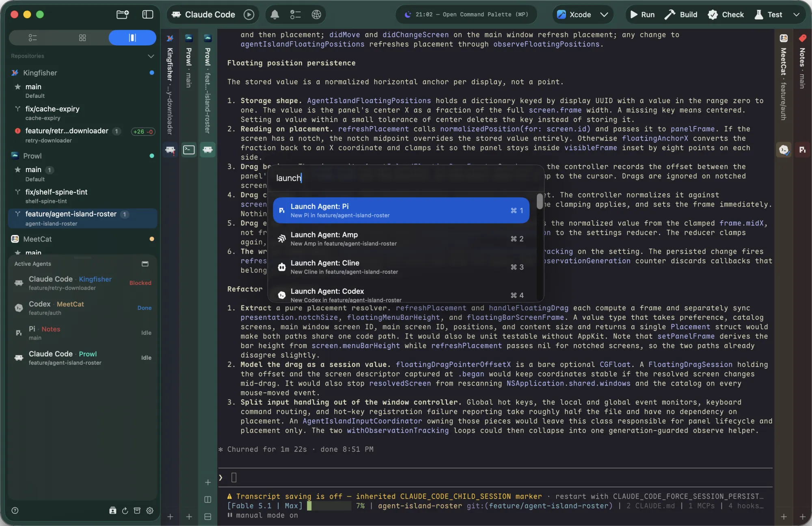Run the Claude Code play button
This screenshot has width=812, height=526.
coord(249,15)
